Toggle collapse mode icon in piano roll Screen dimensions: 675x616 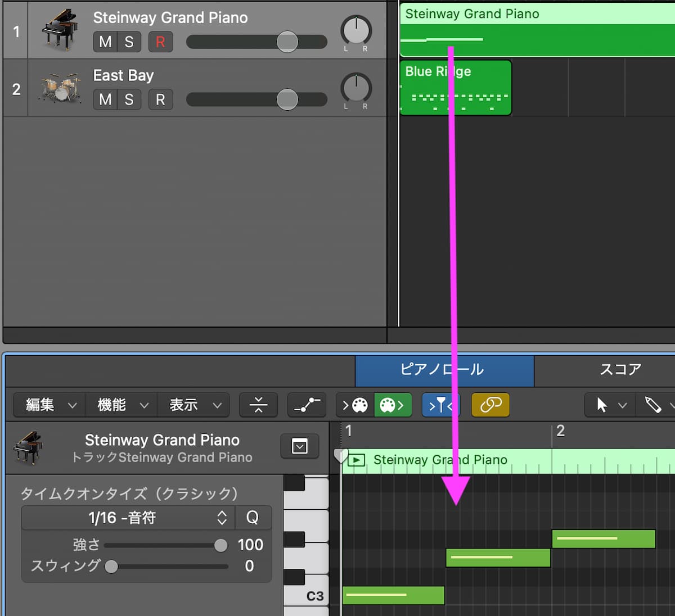pyautogui.click(x=258, y=405)
